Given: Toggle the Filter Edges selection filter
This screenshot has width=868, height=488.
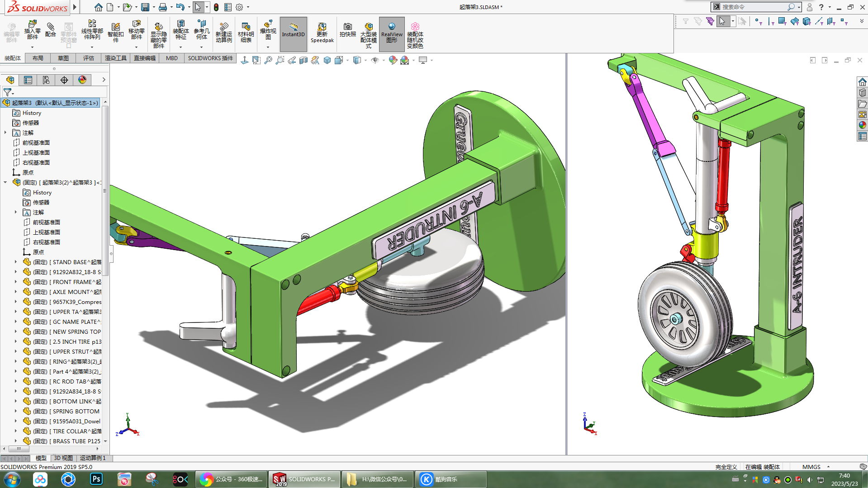Looking at the screenshot, I should point(771,21).
